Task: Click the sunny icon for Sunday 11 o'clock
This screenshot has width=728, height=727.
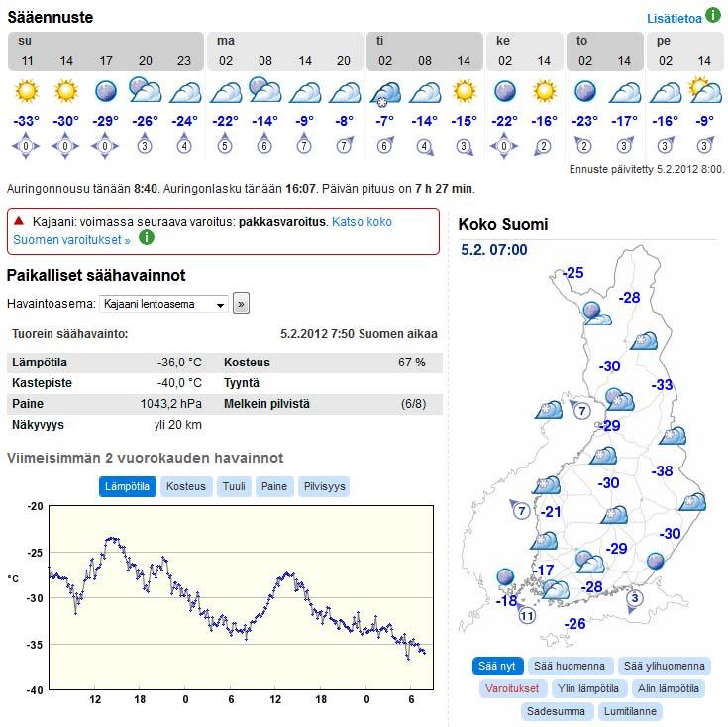Action: point(27,92)
